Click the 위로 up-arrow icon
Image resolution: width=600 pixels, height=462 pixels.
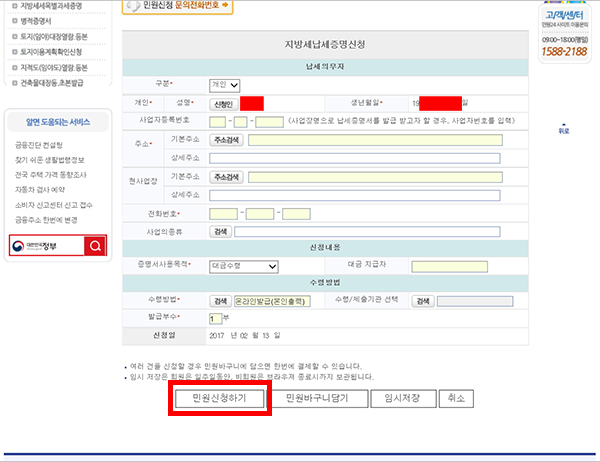(x=564, y=129)
